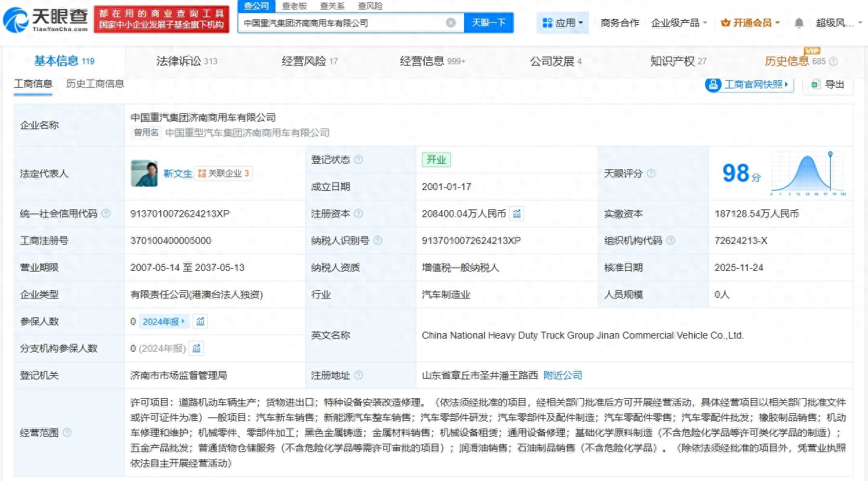
Task: Switch to the 历史工商信息 tab
Action: 95,84
